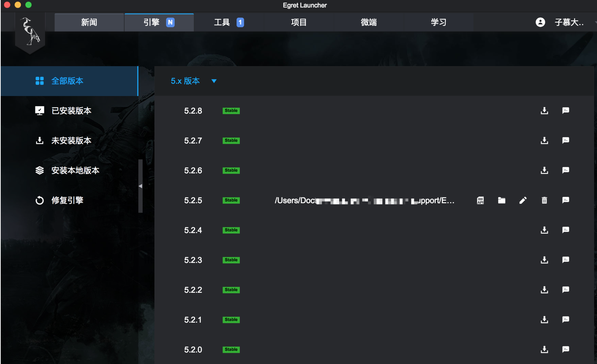Open install folder of version 5.2.5
The height and width of the screenshot is (364, 597).
pyautogui.click(x=502, y=200)
